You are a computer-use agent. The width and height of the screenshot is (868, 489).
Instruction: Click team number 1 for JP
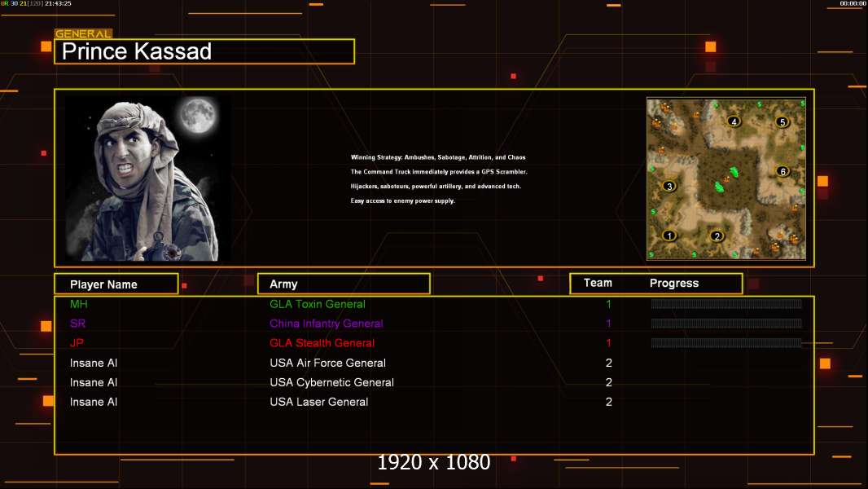point(608,343)
